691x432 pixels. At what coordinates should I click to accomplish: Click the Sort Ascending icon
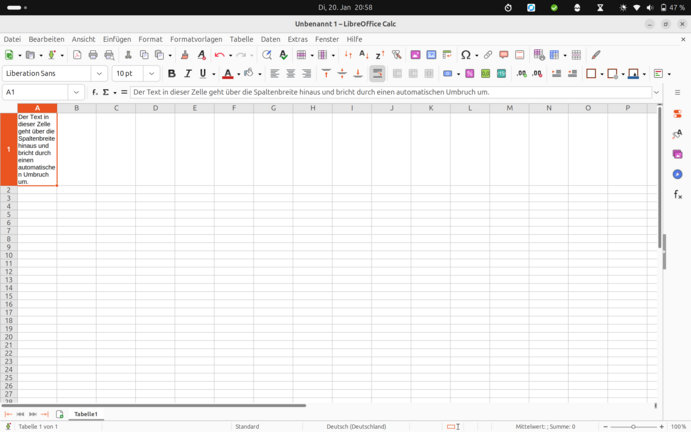363,55
